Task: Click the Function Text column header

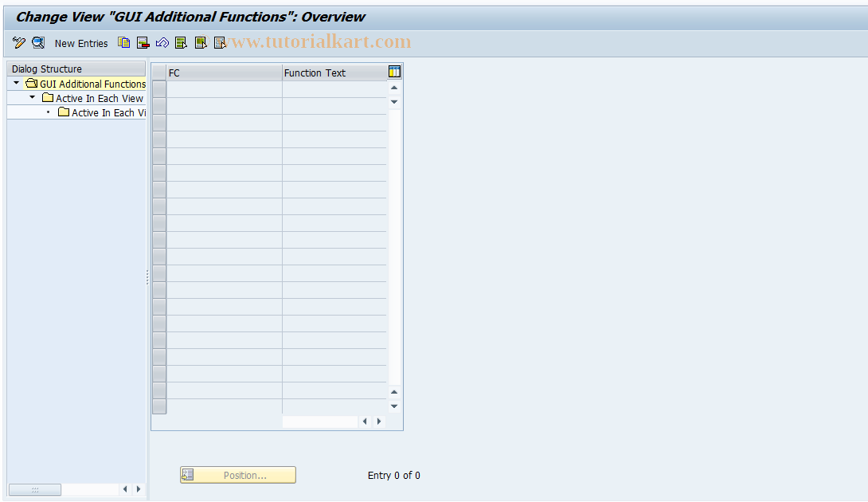Action: 334,73
